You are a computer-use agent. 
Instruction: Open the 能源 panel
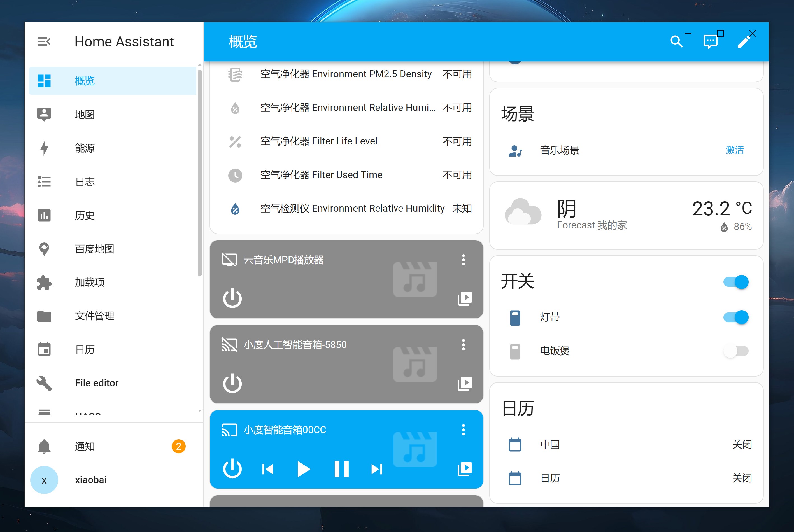(x=85, y=148)
